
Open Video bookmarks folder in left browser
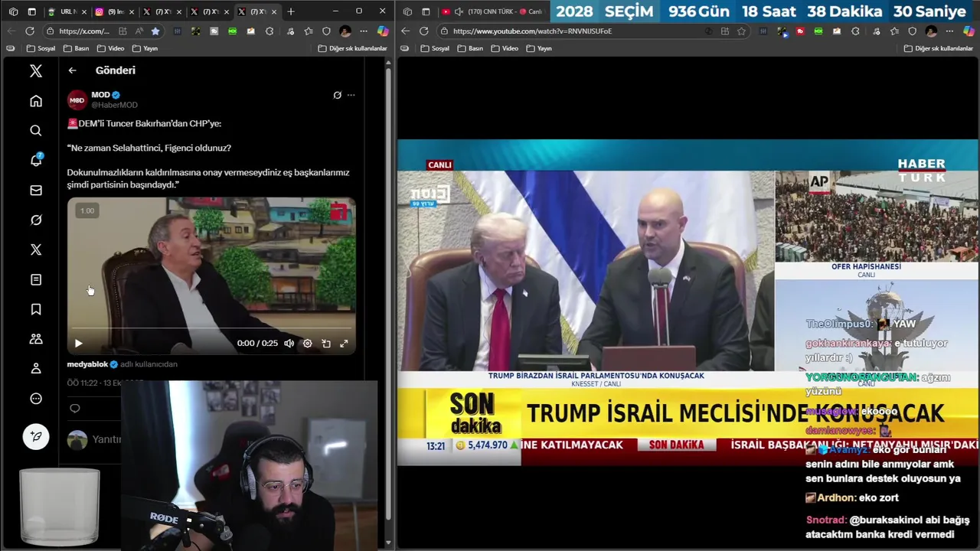pyautogui.click(x=110, y=48)
